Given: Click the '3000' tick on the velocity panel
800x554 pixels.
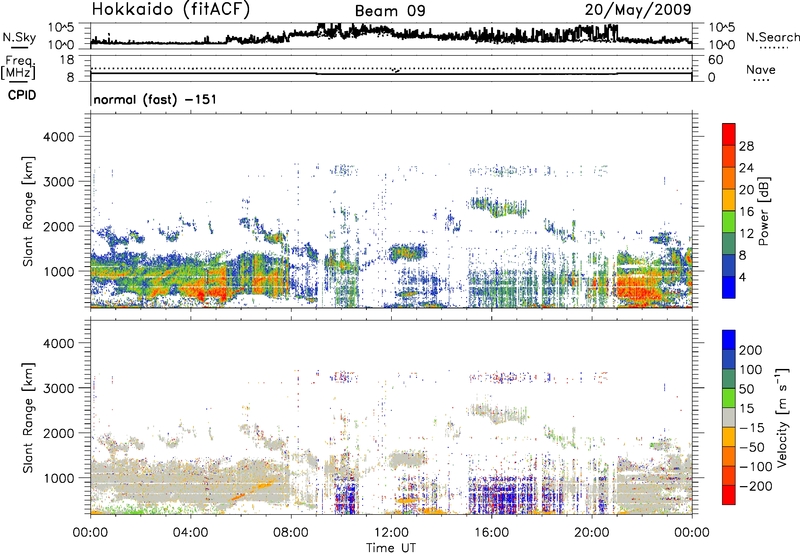Looking at the screenshot, I should click(x=58, y=388).
